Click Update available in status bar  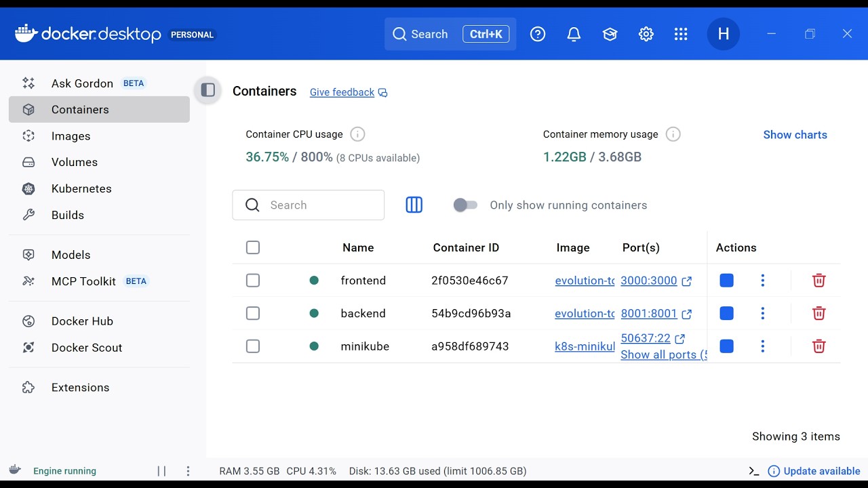click(x=814, y=471)
